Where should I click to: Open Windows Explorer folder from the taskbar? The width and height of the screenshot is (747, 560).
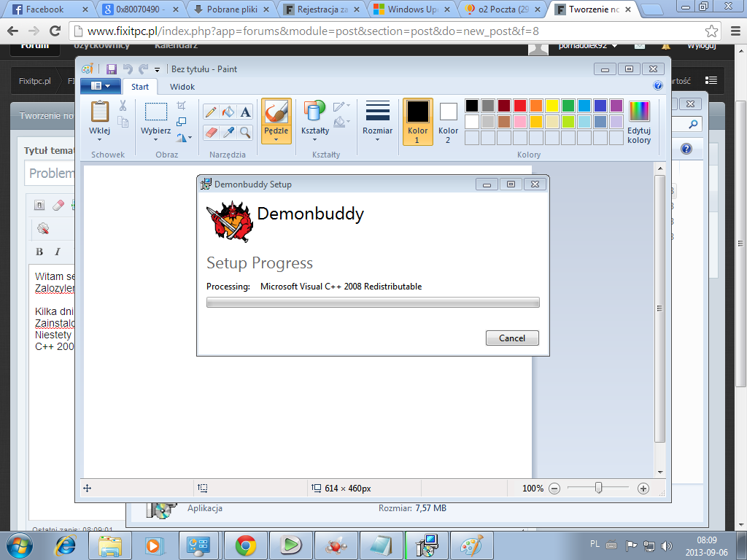tap(110, 545)
